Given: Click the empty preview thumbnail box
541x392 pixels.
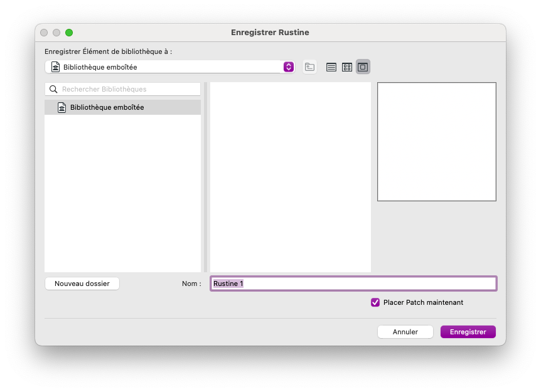Looking at the screenshot, I should pyautogui.click(x=437, y=142).
